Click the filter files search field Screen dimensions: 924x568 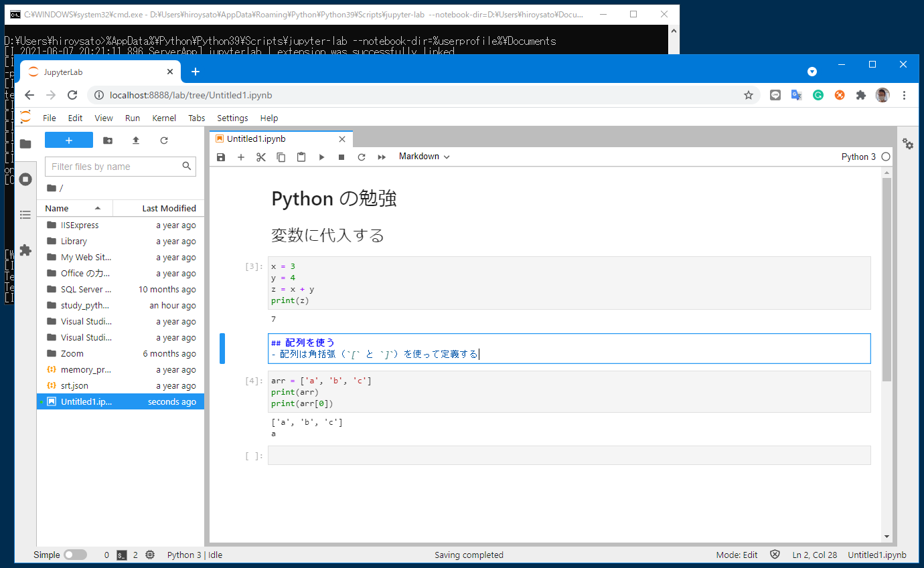coord(114,165)
